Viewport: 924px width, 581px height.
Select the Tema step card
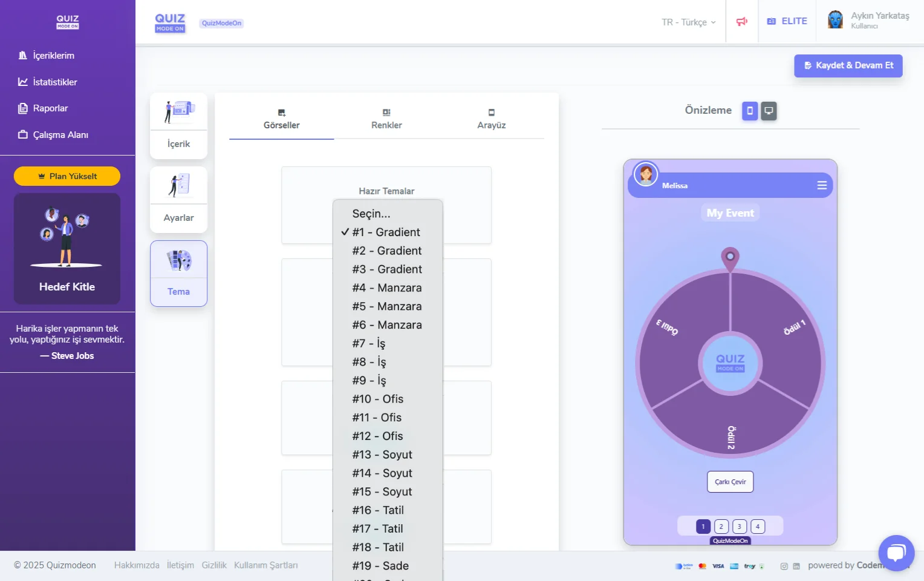coord(178,274)
